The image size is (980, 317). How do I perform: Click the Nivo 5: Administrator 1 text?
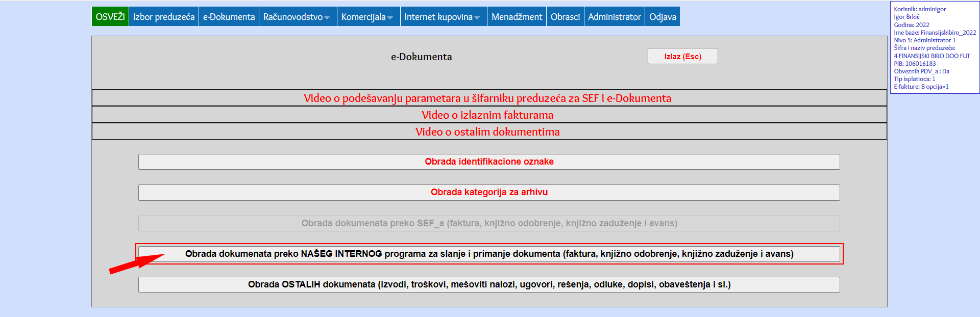pos(924,40)
